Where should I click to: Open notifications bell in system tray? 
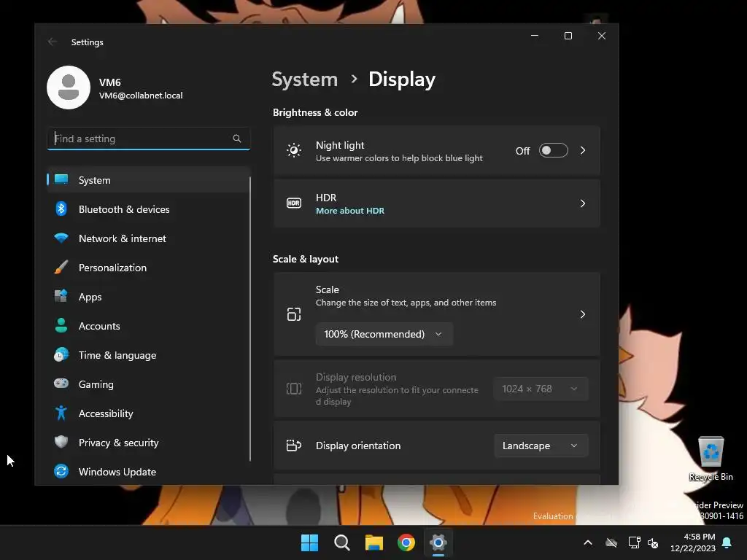click(727, 542)
